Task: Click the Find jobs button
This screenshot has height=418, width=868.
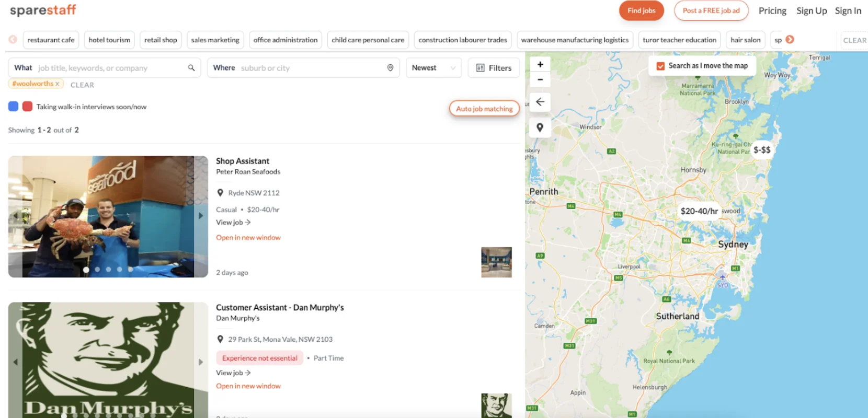Action: pyautogui.click(x=641, y=10)
